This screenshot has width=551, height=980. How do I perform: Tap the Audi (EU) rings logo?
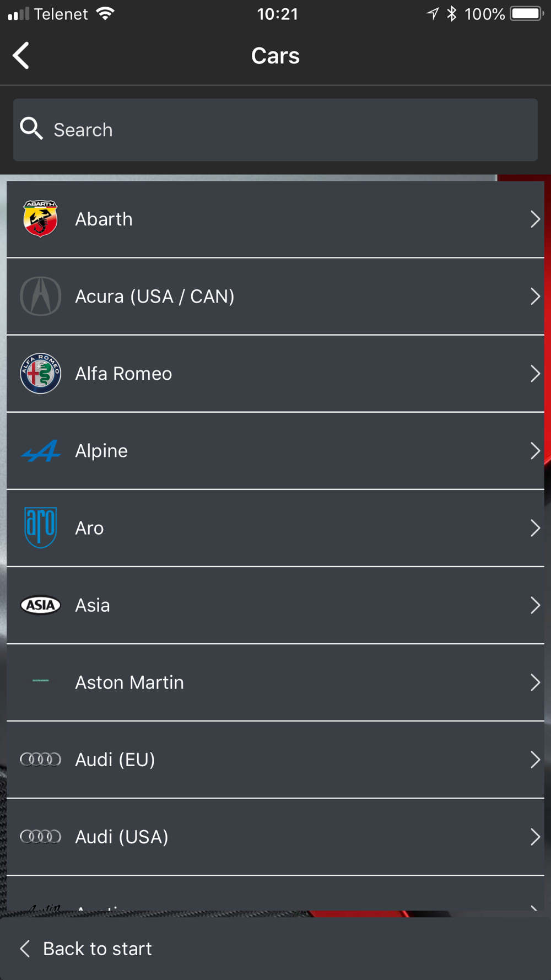[40, 760]
